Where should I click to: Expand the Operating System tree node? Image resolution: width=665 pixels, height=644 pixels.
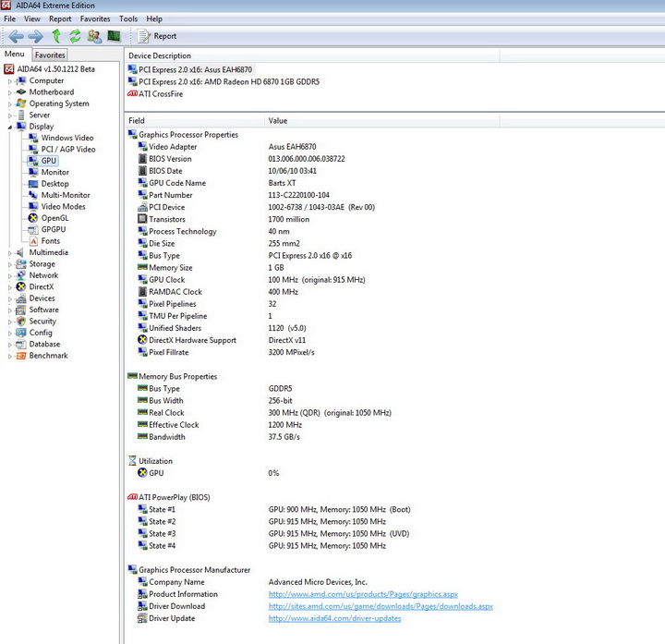tap(10, 103)
